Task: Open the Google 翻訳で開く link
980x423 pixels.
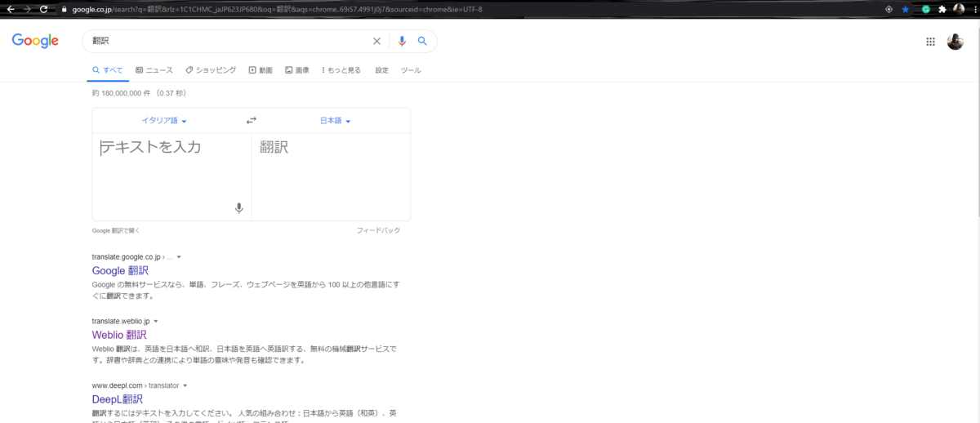Action: coord(116,231)
